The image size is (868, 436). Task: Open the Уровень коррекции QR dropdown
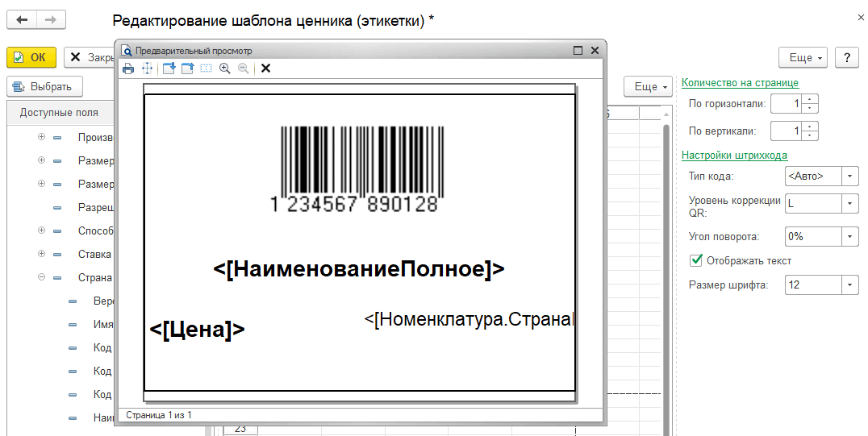[x=849, y=203]
